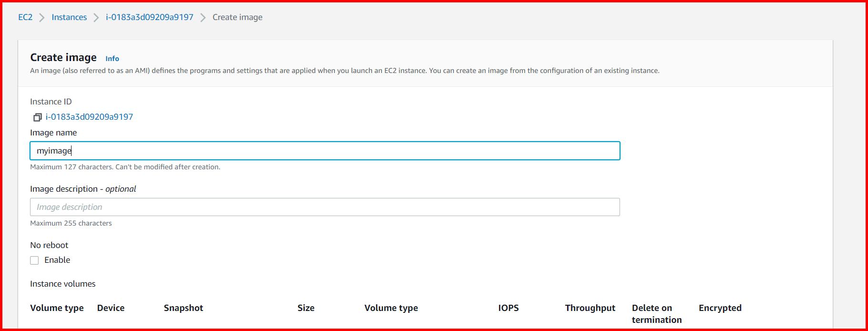
Task: Click inside the Image name field
Action: [x=324, y=151]
